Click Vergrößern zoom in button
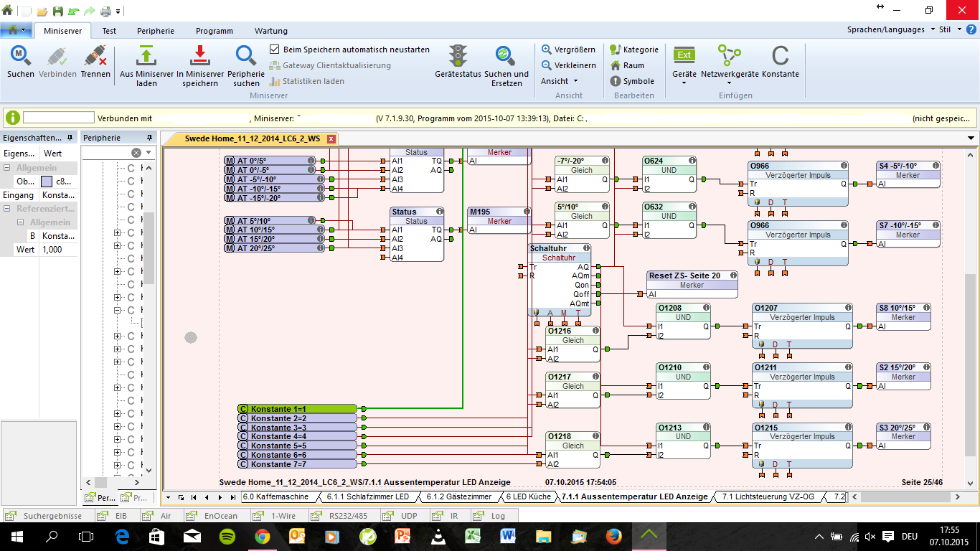The width and height of the screenshot is (980, 551). pos(568,50)
